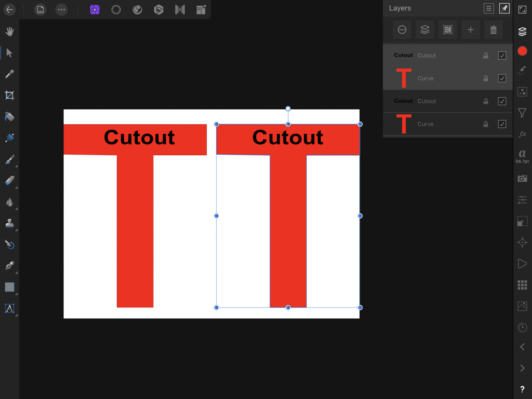
Task: Select the Clone stamp tool
Action: coord(10,223)
